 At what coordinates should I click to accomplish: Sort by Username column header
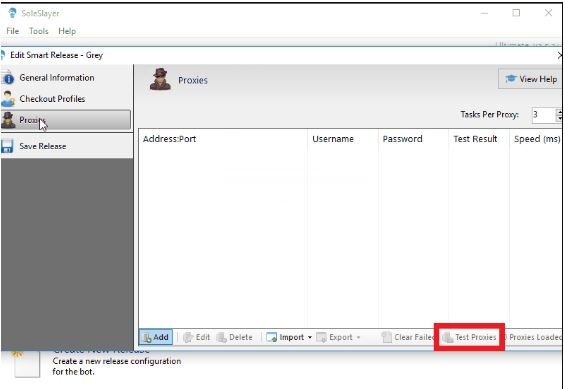pos(342,139)
